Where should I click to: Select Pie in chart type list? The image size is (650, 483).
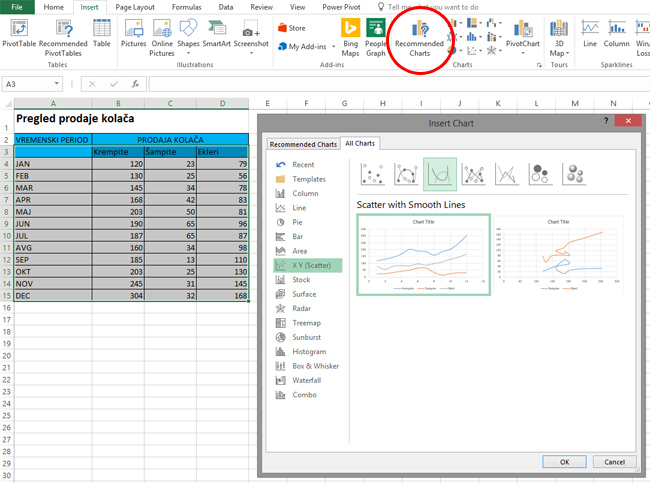(298, 222)
